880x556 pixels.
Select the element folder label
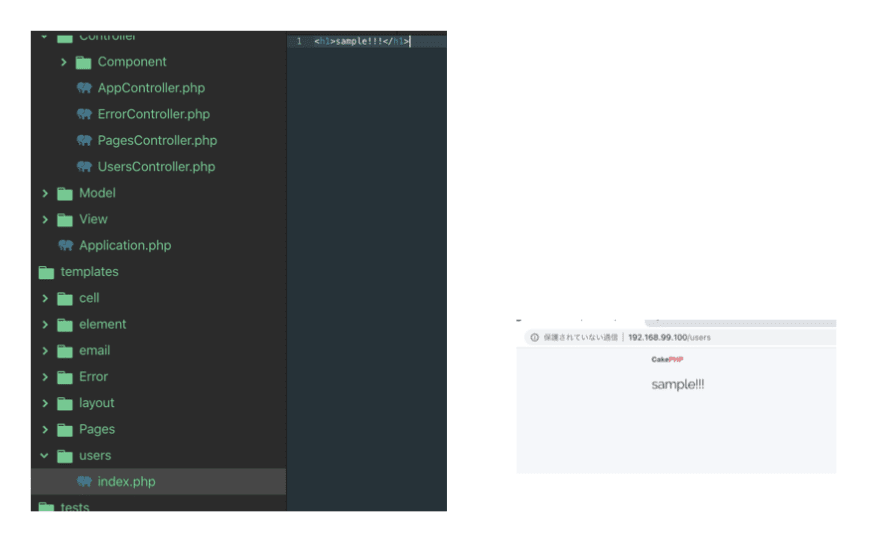103,324
